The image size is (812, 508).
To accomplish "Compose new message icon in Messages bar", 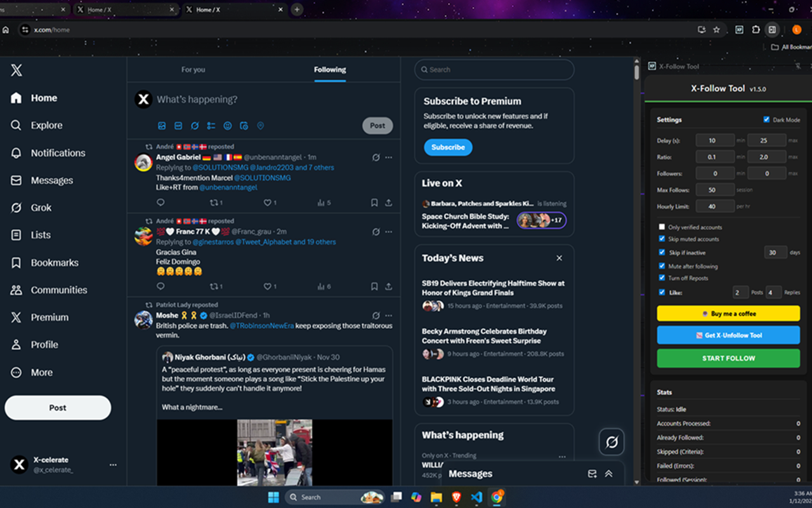I will pos(593,474).
